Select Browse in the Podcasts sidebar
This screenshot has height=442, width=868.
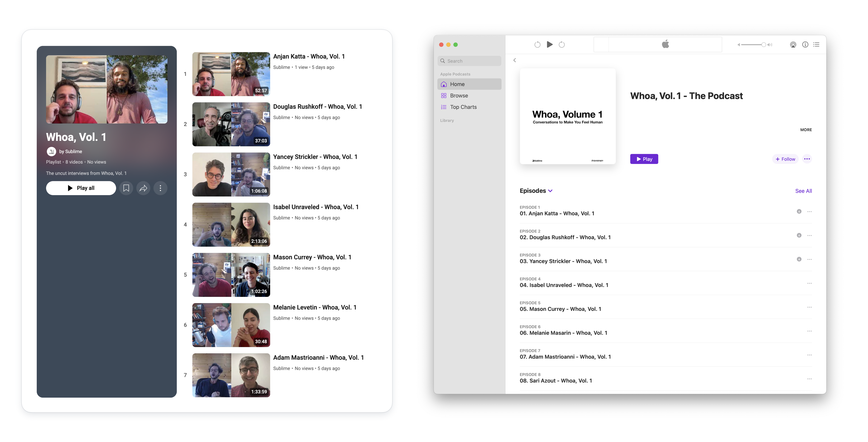point(469,96)
